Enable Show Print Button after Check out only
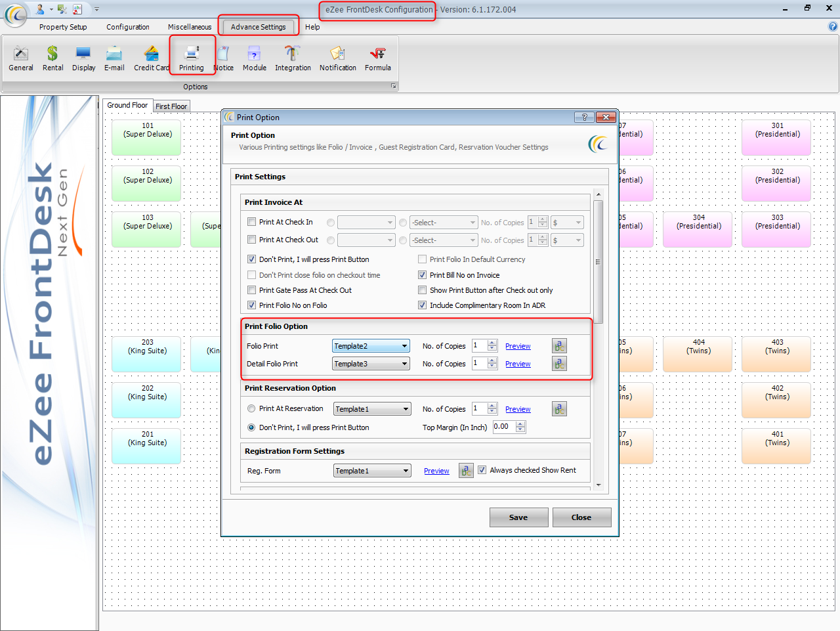Viewport: 840px width, 631px height. [422, 290]
